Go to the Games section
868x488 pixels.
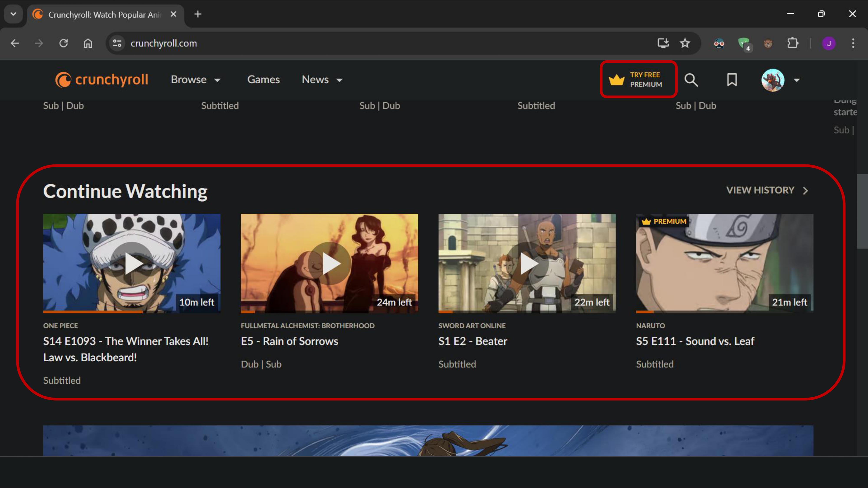coord(263,80)
